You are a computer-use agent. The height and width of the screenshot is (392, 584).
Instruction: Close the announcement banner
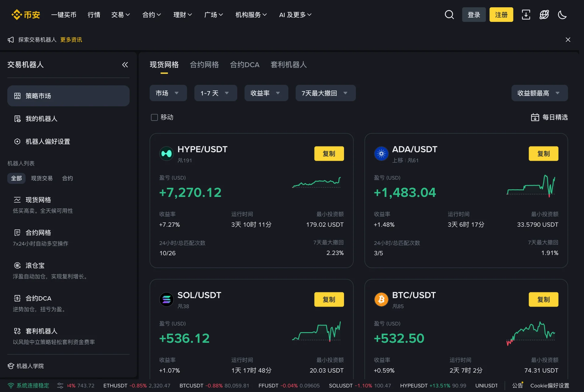point(568,40)
